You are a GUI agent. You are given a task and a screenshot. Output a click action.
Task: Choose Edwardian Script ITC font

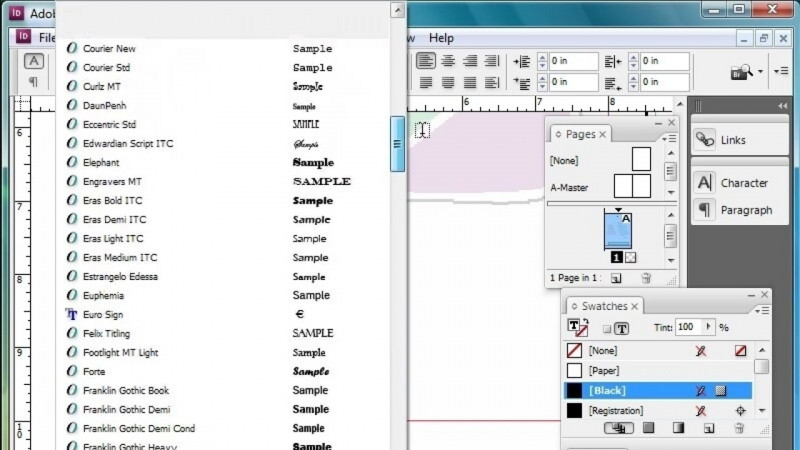click(x=222, y=144)
